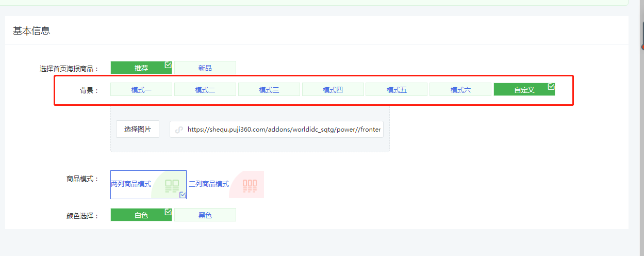Image resolution: width=644 pixels, height=256 pixels.
Task: Click the 选择首页海报商品 label
Action: pos(69,68)
